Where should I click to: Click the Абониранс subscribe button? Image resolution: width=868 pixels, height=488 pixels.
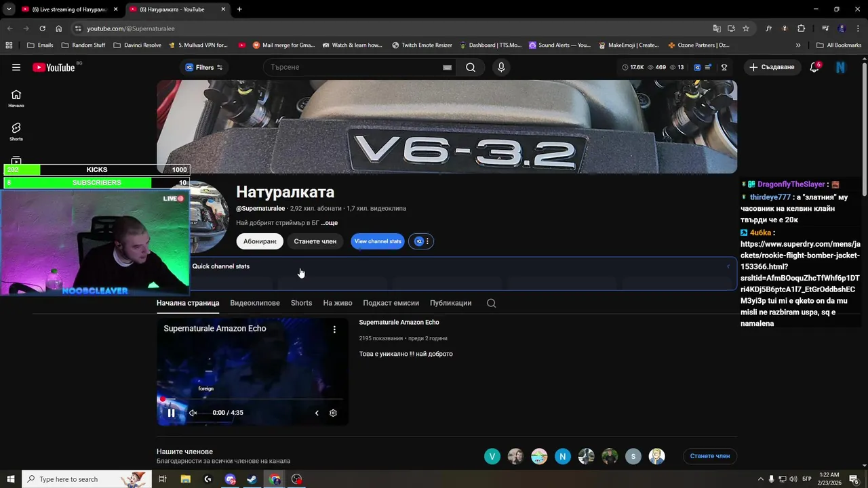[260, 241]
